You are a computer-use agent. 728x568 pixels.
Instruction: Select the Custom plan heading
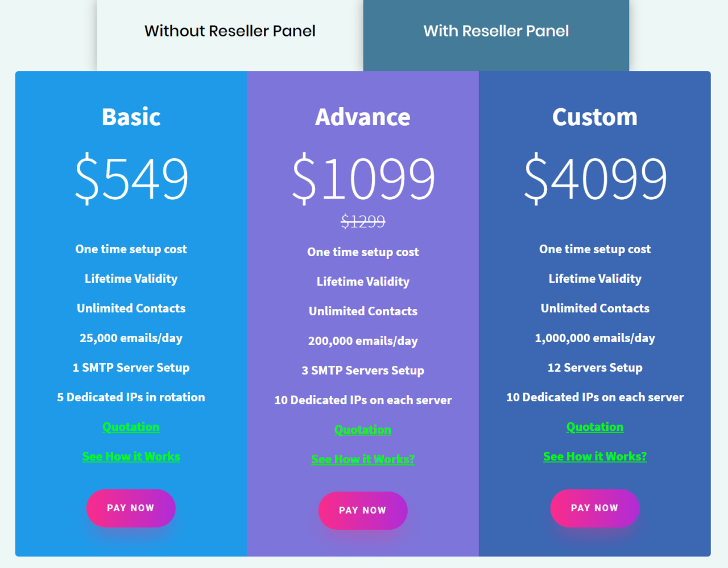[595, 117]
